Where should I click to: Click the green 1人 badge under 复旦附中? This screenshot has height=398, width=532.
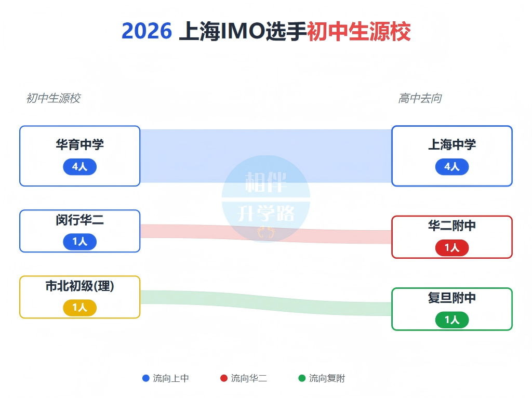(x=451, y=320)
